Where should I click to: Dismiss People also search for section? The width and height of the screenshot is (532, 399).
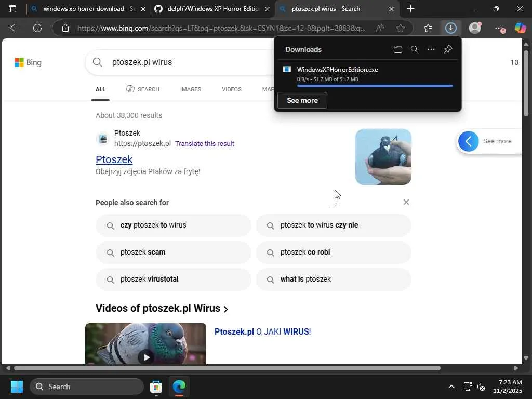(x=406, y=202)
